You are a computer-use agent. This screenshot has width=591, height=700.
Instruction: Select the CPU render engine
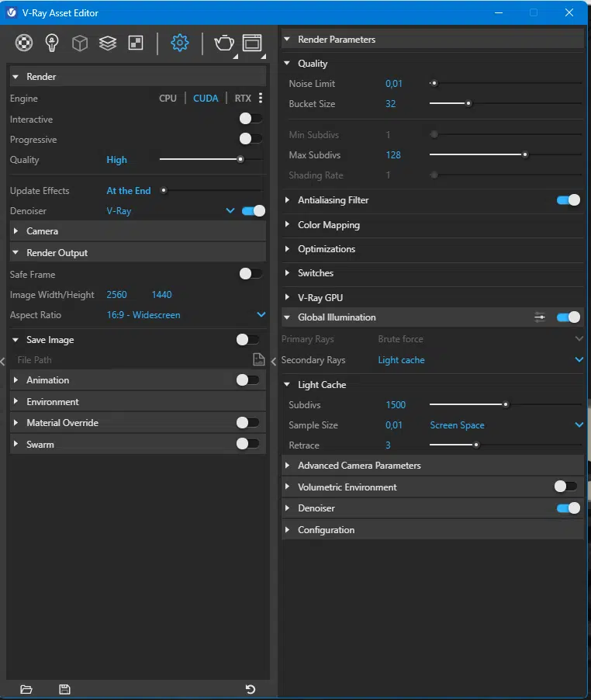[168, 99]
